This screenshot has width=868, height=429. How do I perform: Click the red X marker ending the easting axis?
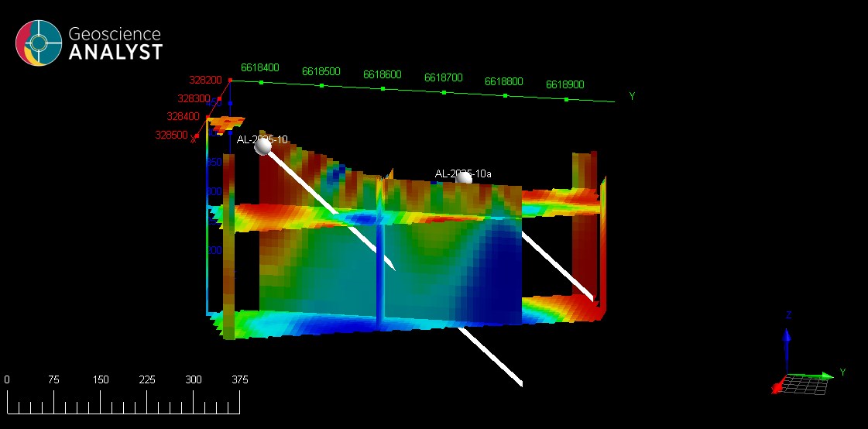click(194, 139)
